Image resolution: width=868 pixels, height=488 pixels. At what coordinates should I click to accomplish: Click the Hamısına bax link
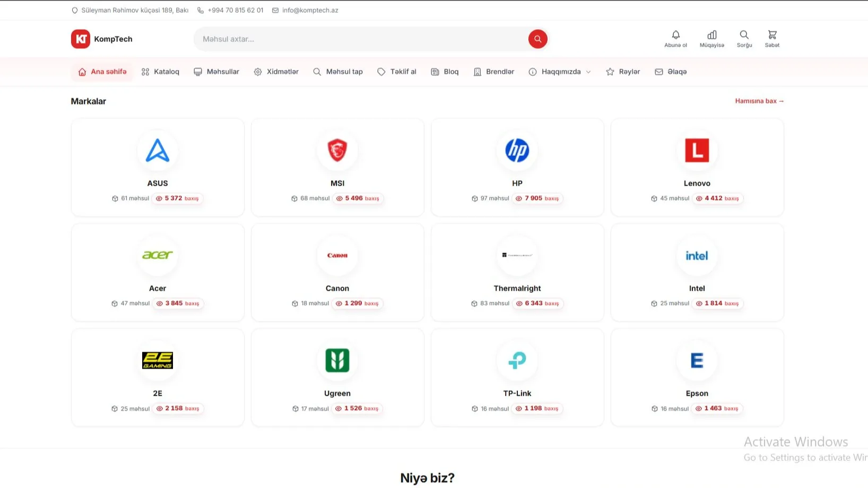coord(759,101)
